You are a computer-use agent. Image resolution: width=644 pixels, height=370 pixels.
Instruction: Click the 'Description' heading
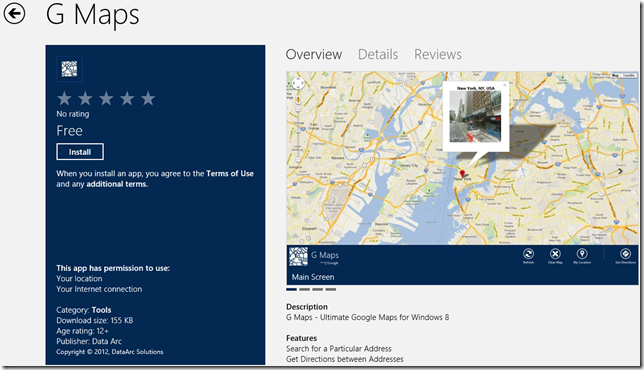pyautogui.click(x=307, y=307)
